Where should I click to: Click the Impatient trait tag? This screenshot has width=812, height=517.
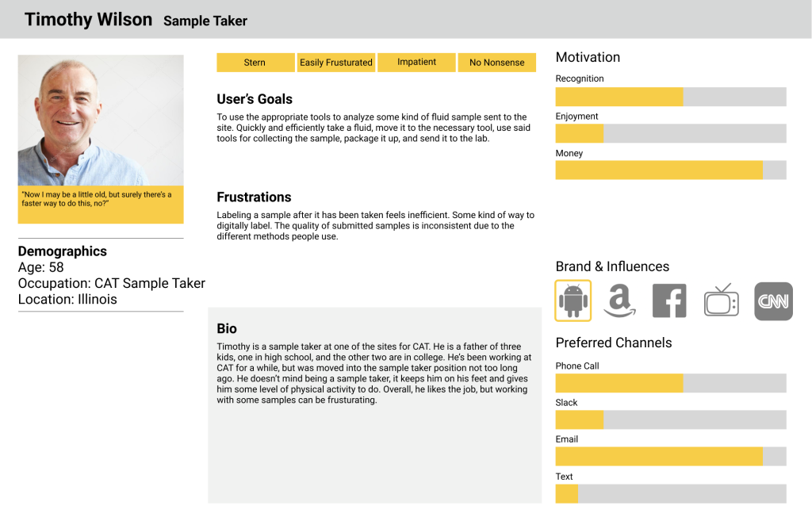[x=416, y=62]
